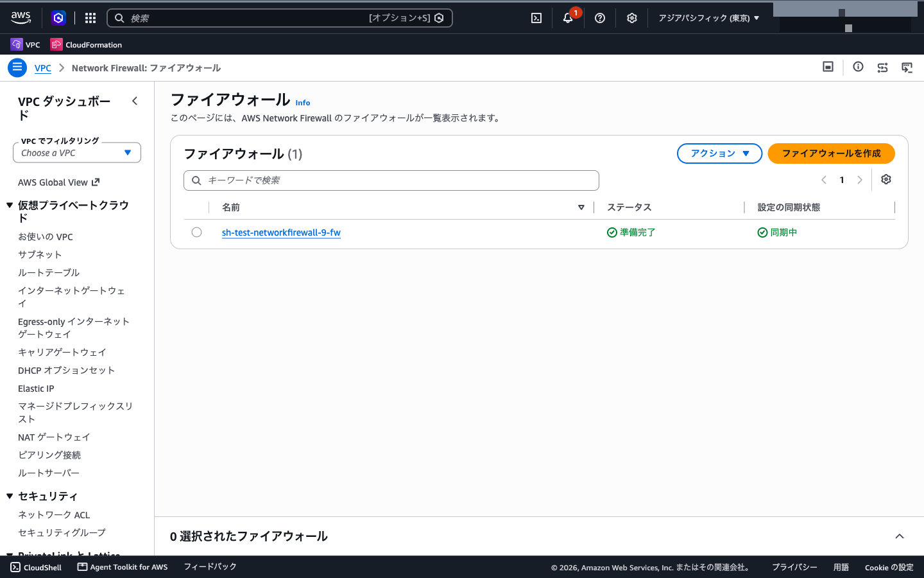Open the sh-test-networkfirewall-9-fw firewall link

point(281,232)
